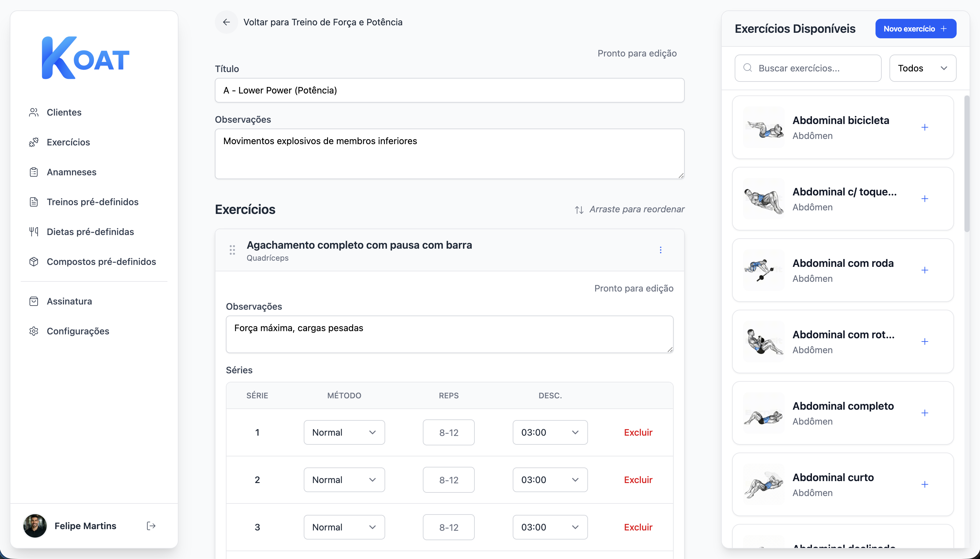The image size is (980, 559).
Task: Click the logout icon next to Felipe Martins
Action: 151,526
